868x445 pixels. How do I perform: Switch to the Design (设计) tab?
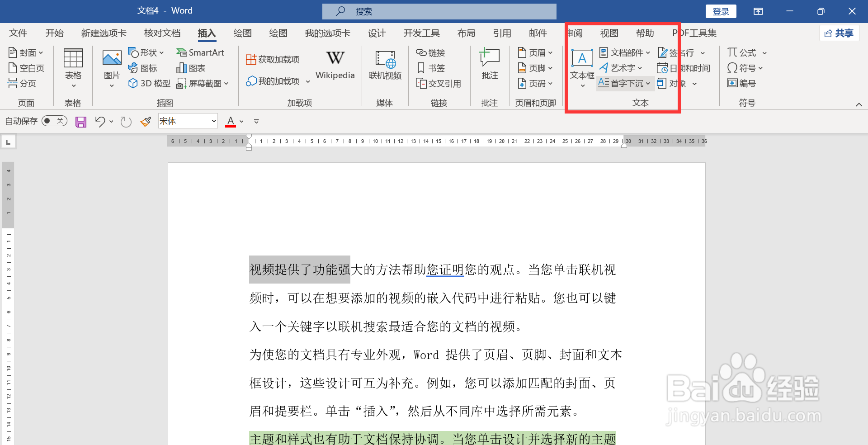coord(377,33)
